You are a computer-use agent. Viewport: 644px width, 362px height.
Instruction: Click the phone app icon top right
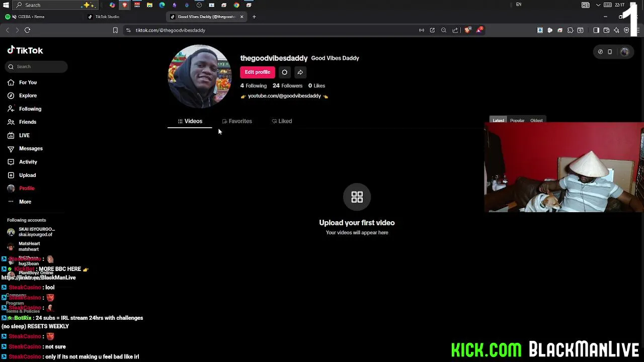point(610,52)
